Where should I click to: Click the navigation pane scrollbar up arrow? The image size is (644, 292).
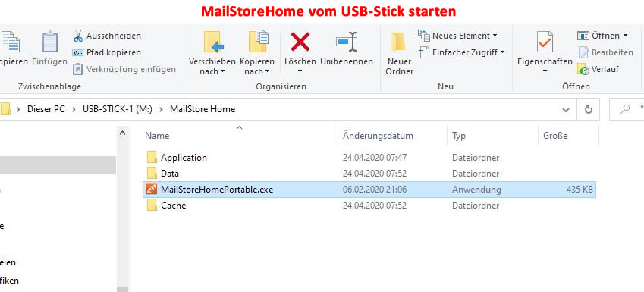(122, 133)
